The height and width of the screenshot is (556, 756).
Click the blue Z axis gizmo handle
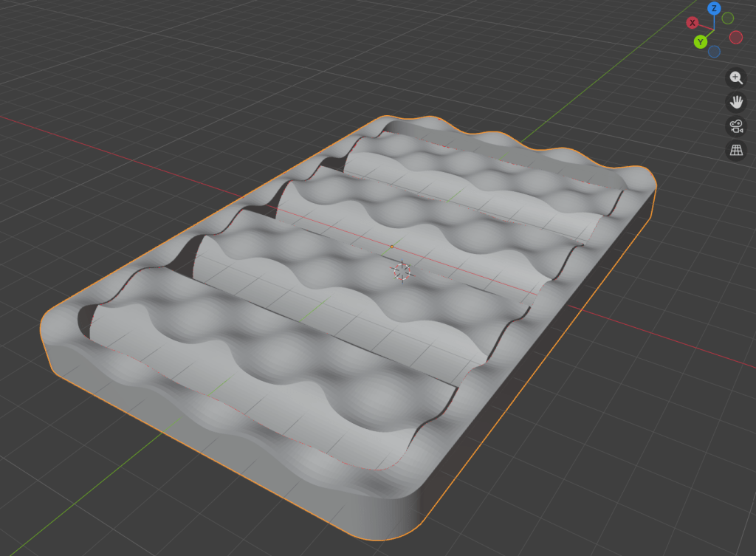[714, 8]
